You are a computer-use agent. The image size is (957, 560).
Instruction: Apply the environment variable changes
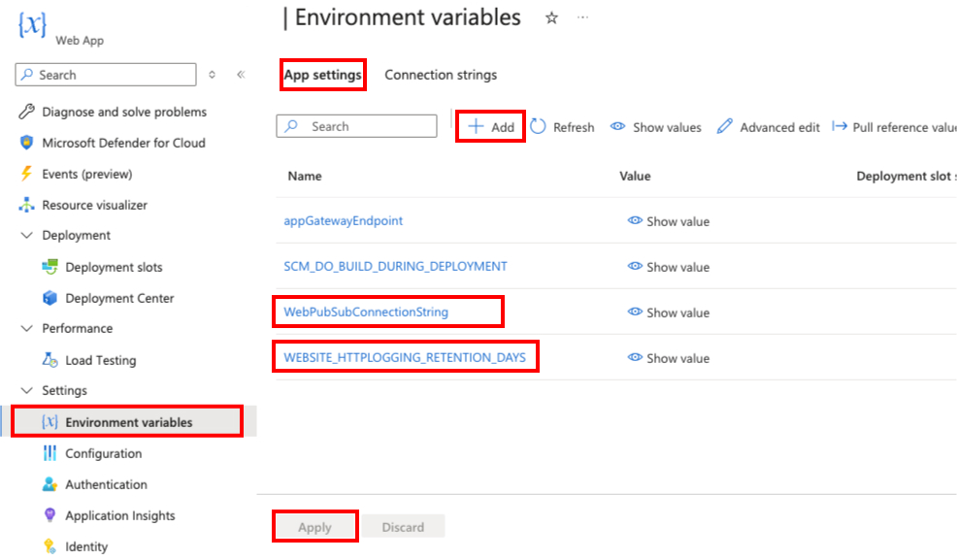point(314,526)
